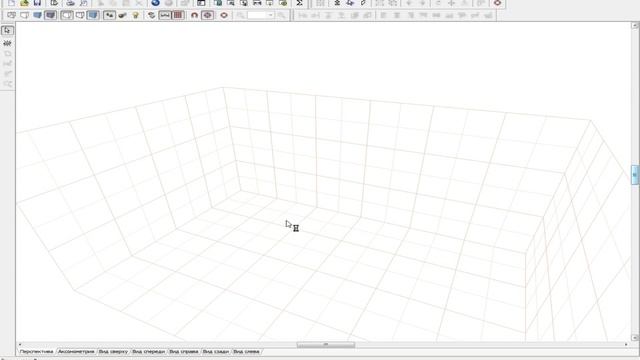Image resolution: width=640 pixels, height=360 pixels.
Task: Switch to the Вид сверху tab
Action: pyautogui.click(x=113, y=351)
